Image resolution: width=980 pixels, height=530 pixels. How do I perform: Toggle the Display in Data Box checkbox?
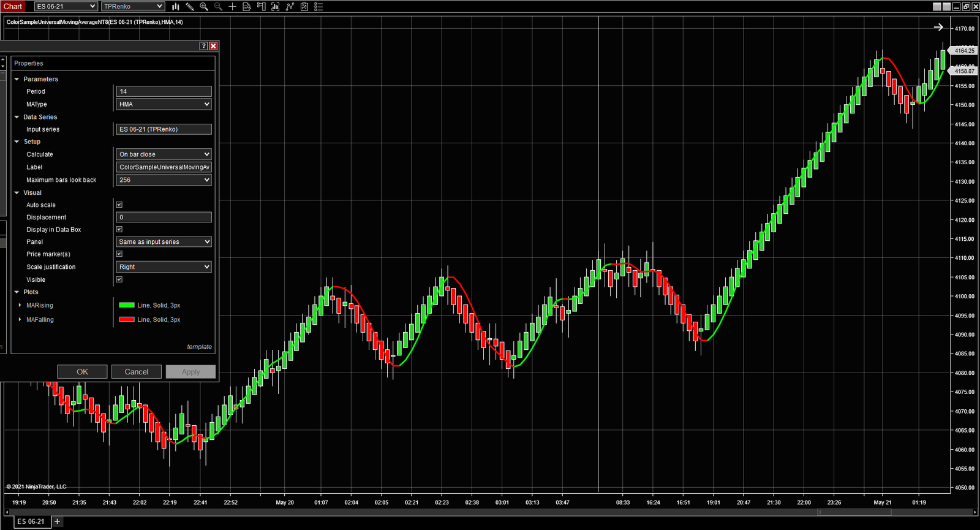[x=119, y=229]
